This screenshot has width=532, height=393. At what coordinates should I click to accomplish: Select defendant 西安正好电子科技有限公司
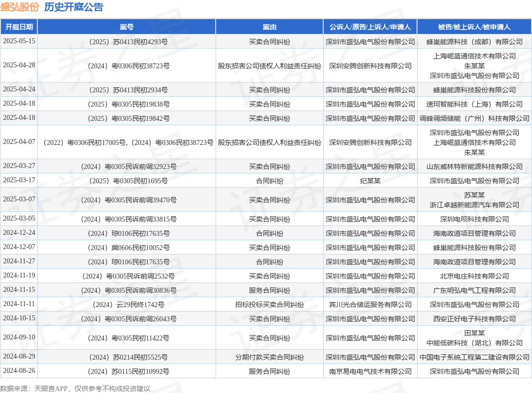coord(475,319)
